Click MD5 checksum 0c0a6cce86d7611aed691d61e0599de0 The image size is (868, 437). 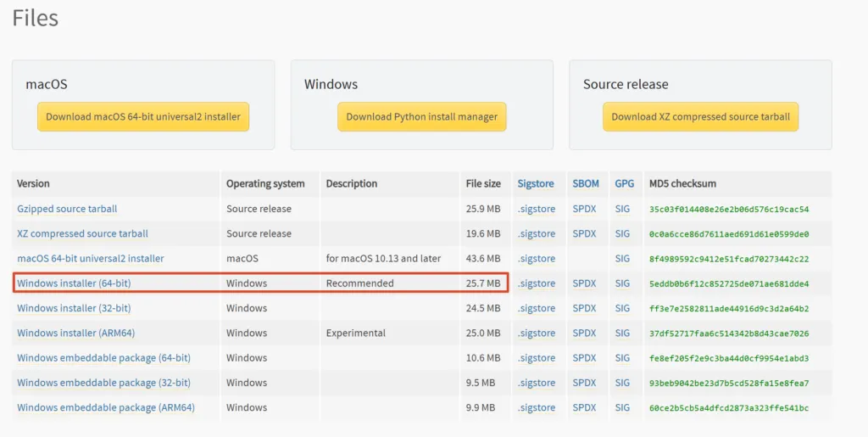click(x=729, y=234)
